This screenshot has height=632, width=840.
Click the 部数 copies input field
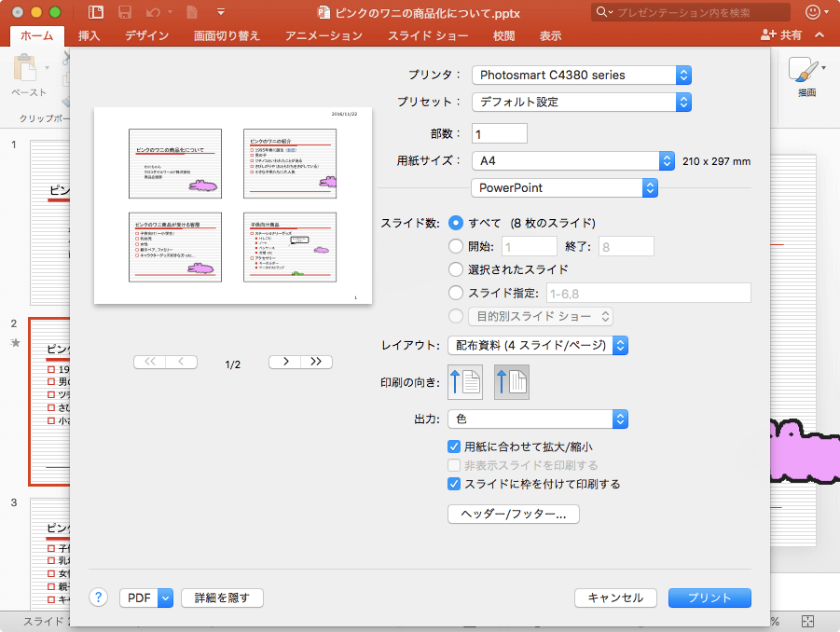pyautogui.click(x=500, y=133)
